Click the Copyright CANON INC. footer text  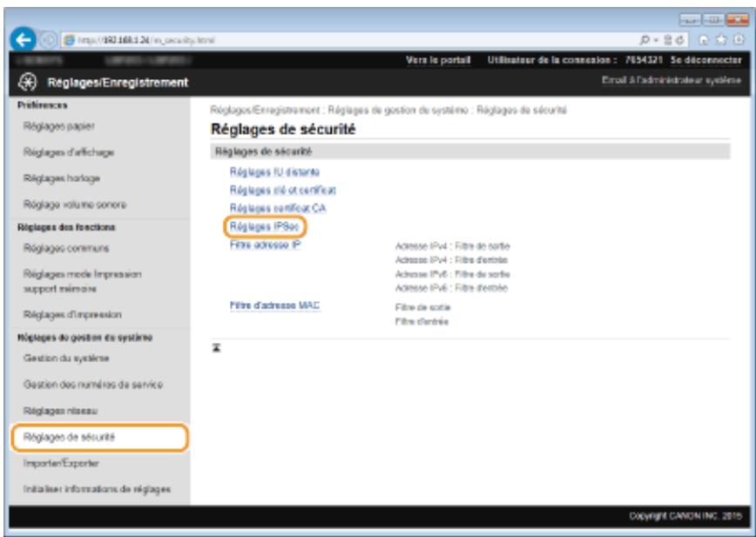click(x=685, y=516)
